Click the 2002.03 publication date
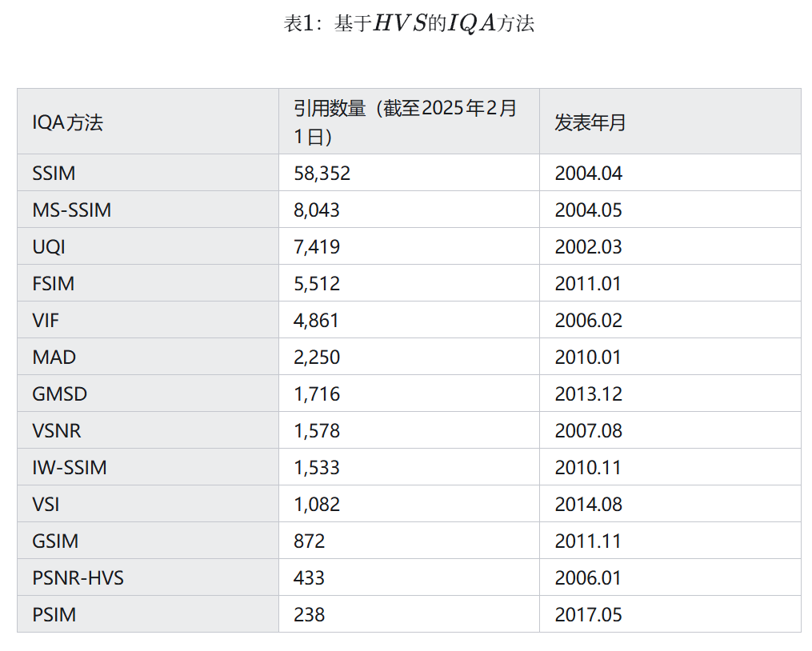Viewport: 812px width, 651px height. (x=588, y=247)
